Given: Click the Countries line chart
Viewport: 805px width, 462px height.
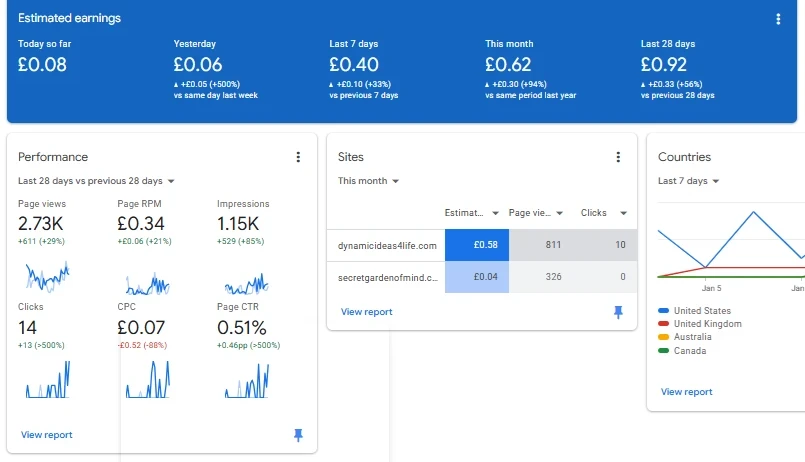Looking at the screenshot, I should point(731,241).
